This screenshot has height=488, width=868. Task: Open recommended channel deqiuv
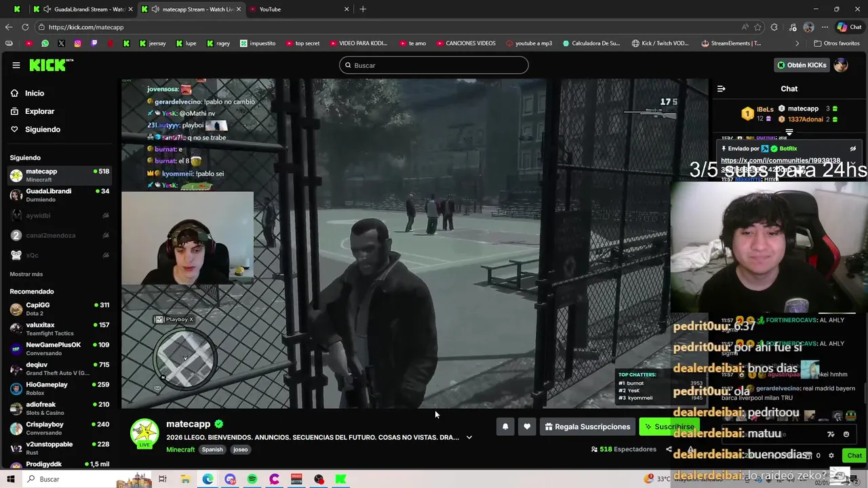pos(60,368)
